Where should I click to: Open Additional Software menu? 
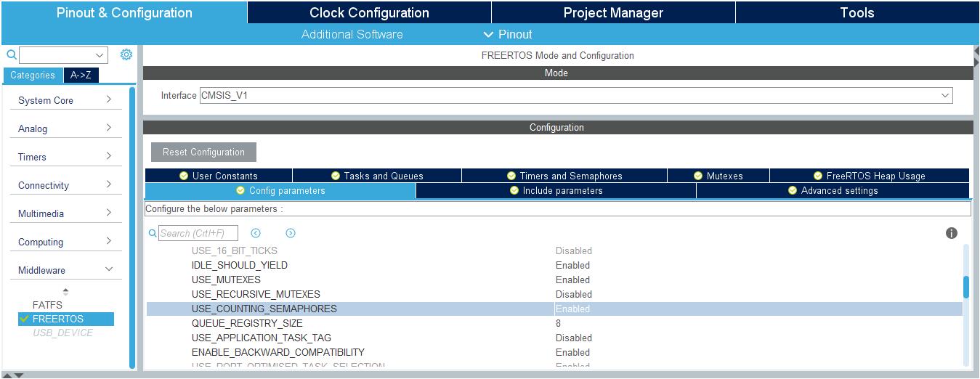tap(352, 34)
